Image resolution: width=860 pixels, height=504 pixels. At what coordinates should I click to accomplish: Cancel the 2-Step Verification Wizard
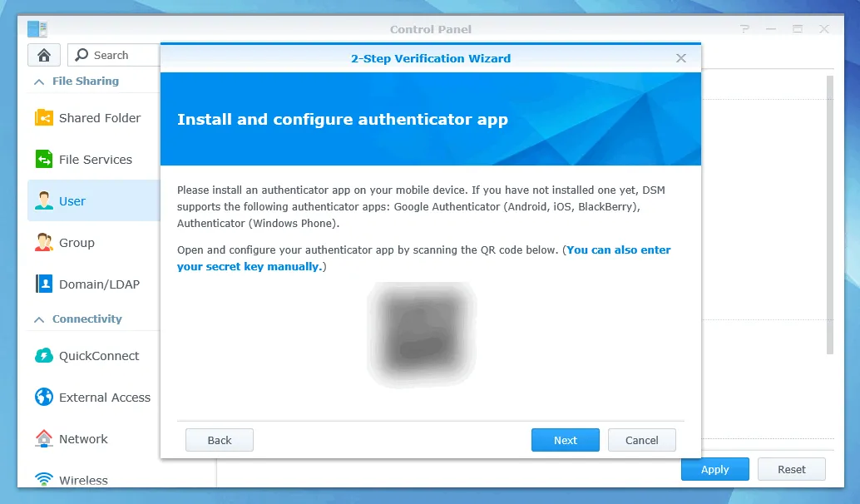tap(642, 440)
